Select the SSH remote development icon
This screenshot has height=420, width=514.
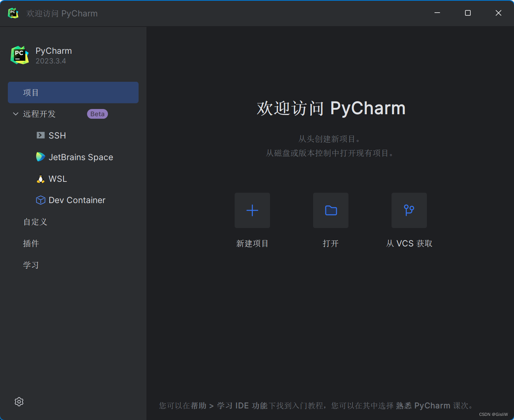click(40, 135)
